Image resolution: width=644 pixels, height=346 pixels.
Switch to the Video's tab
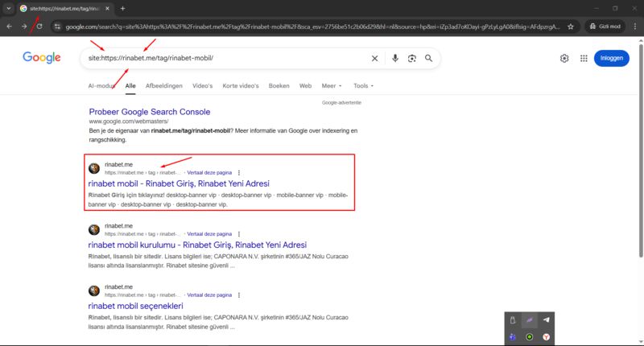202,85
